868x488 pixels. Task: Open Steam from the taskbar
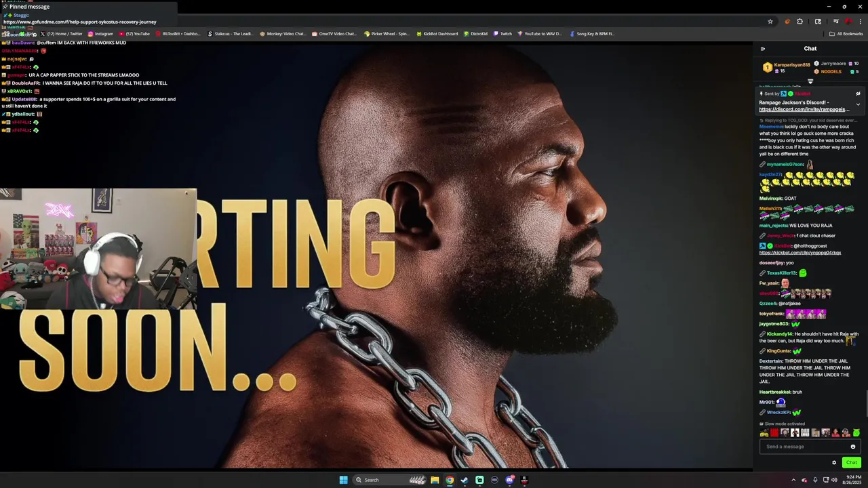click(x=465, y=480)
